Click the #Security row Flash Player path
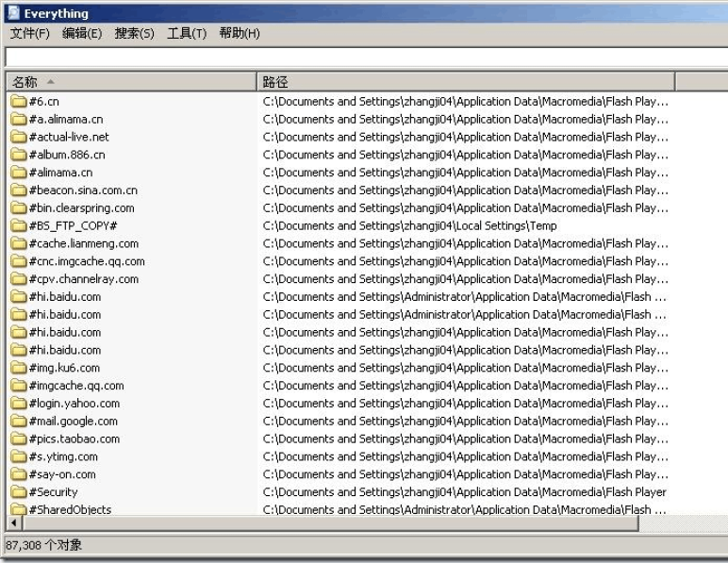This screenshot has width=728, height=563. click(x=464, y=492)
